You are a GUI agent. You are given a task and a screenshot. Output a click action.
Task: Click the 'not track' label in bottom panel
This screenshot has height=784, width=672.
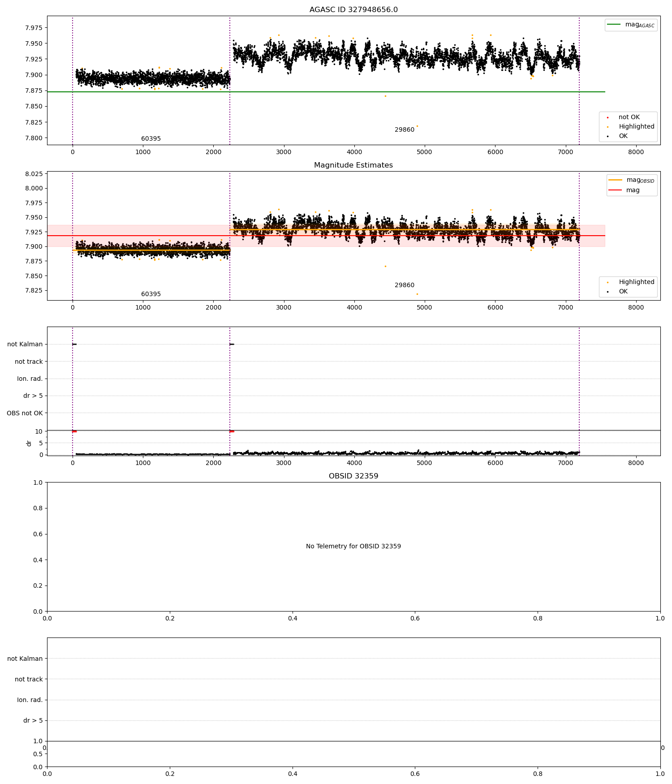(x=29, y=680)
